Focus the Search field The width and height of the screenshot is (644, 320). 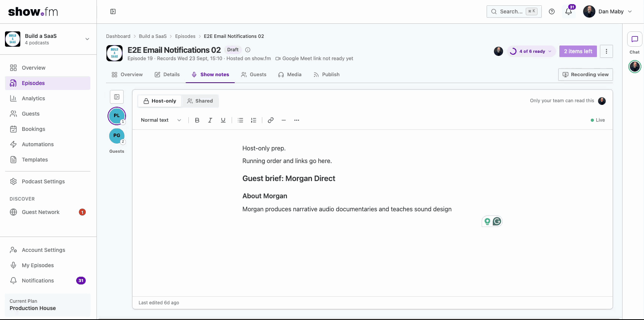pos(514,11)
